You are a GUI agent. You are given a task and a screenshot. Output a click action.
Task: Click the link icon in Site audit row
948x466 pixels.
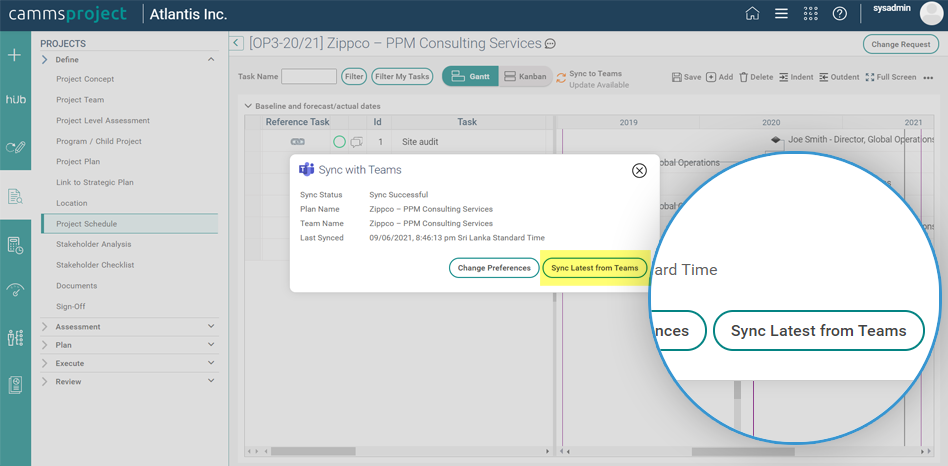coord(297,142)
